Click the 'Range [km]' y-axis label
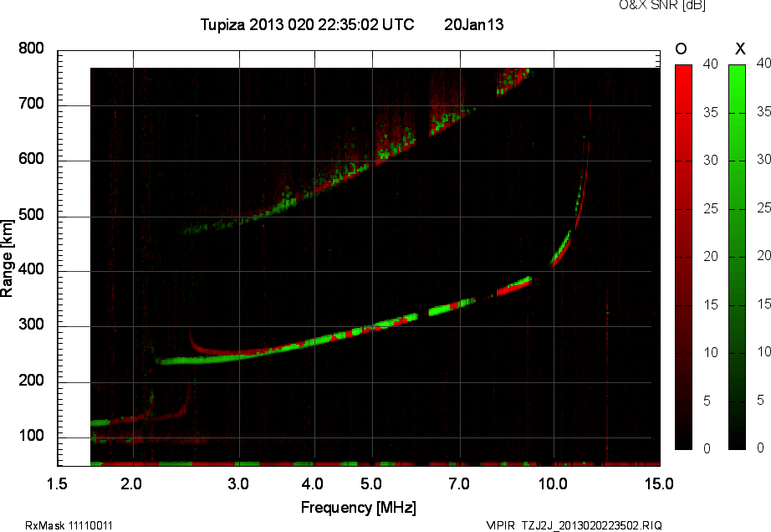The image size is (771, 532). pyautogui.click(x=7, y=258)
